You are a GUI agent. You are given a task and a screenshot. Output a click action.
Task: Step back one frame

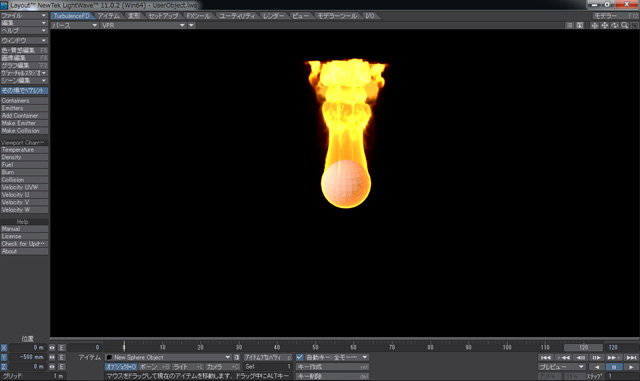point(580,357)
